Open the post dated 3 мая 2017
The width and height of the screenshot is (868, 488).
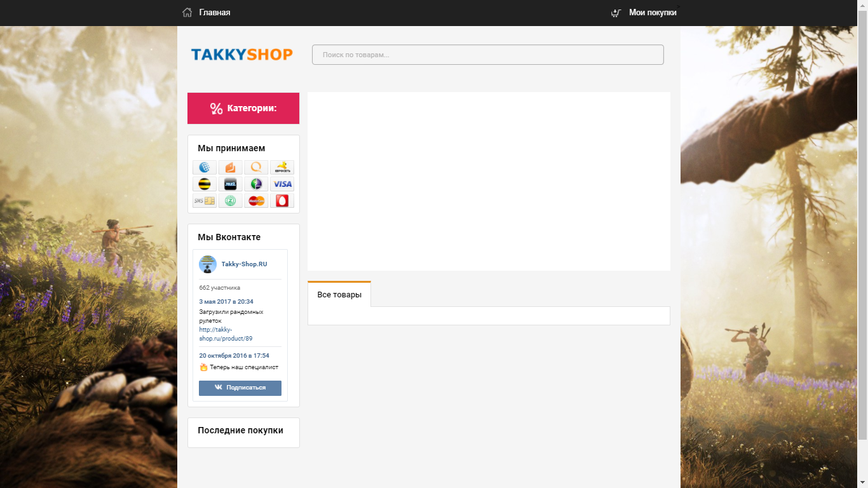point(226,302)
